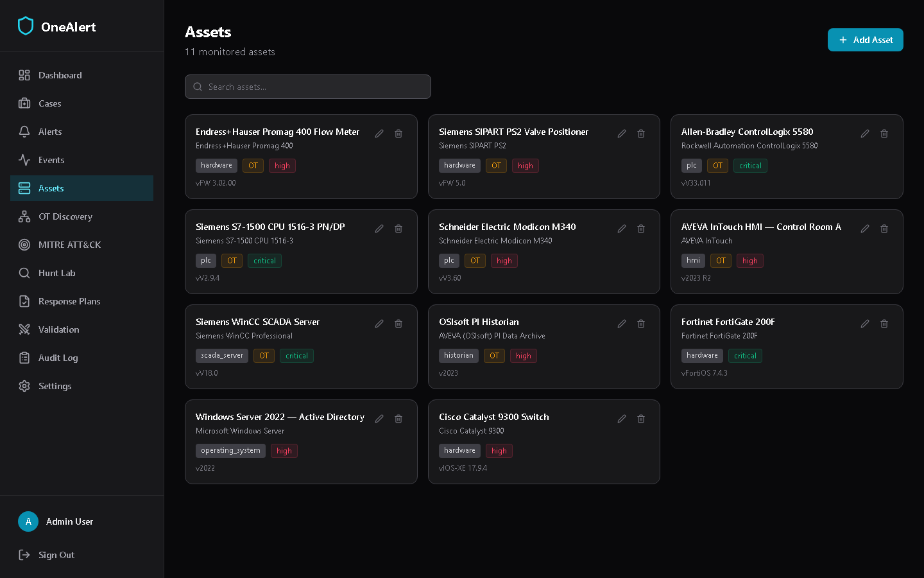924x578 pixels.
Task: Edit the Cisco Catalyst 9300 Switch asset
Action: [x=622, y=419]
